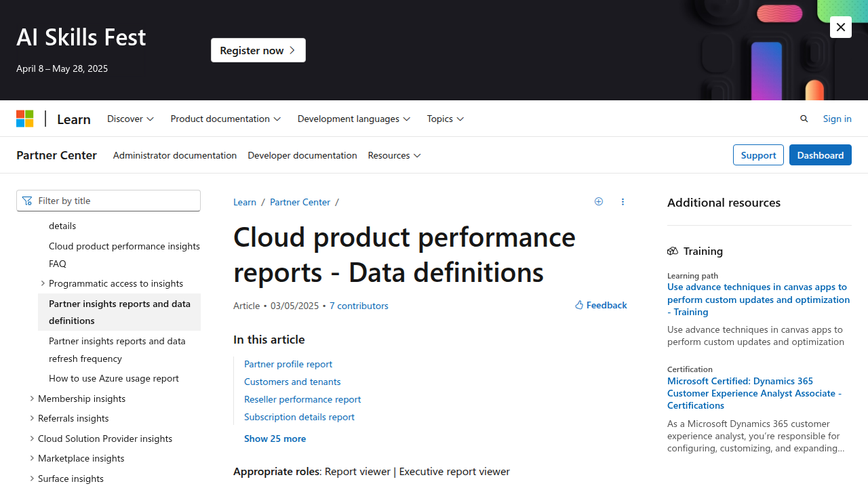
Task: Jump to Partner profile report section
Action: pos(288,364)
